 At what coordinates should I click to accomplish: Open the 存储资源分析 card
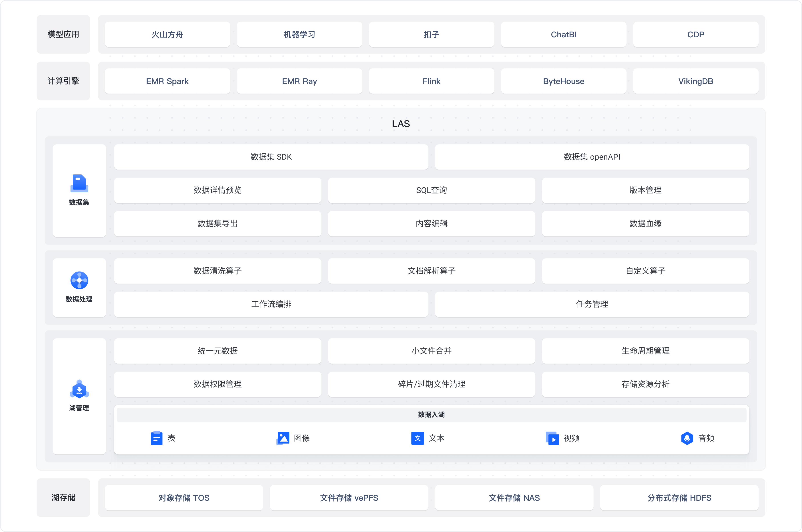click(645, 384)
